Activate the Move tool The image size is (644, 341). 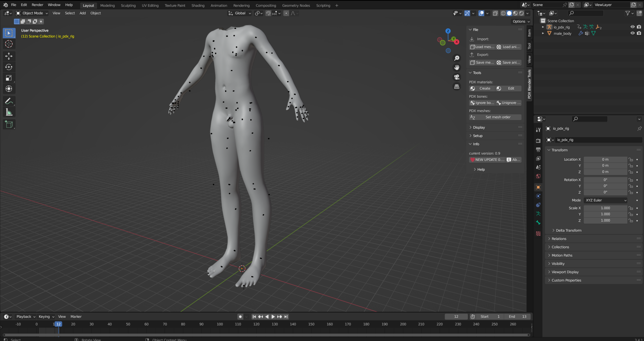pos(9,56)
